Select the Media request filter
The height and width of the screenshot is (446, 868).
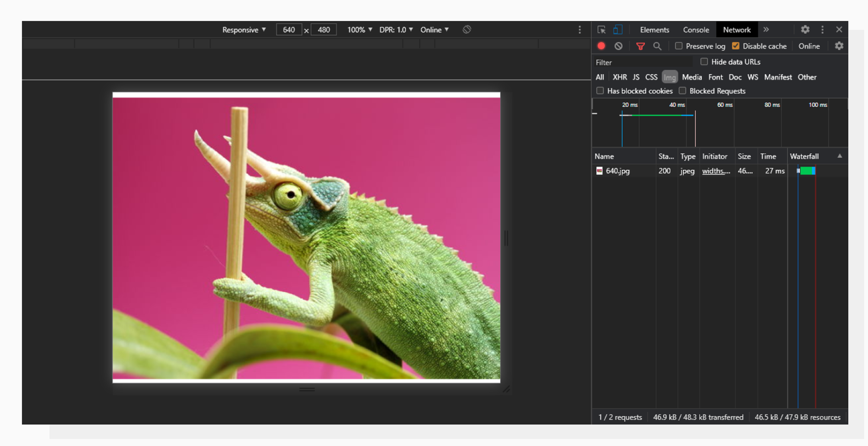coord(692,77)
